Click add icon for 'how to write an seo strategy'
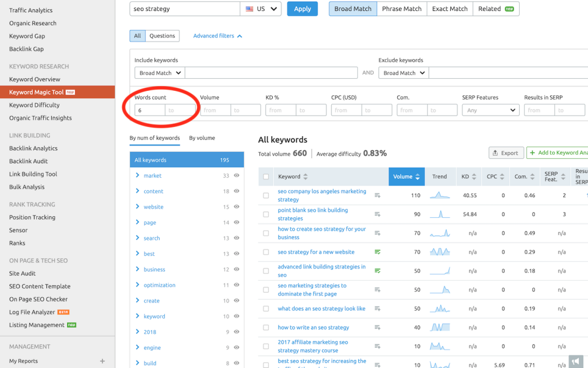The height and width of the screenshot is (368, 588). click(x=377, y=327)
